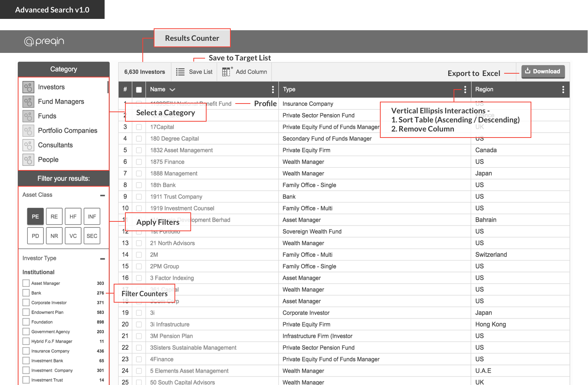Check the Investment Company filter
This screenshot has width=588, height=385.
26,370
